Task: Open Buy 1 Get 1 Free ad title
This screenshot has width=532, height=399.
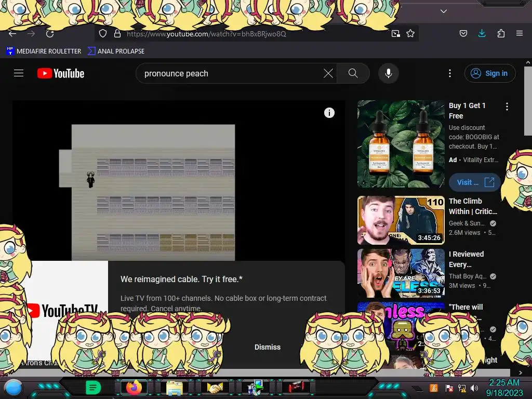Action: [467, 111]
